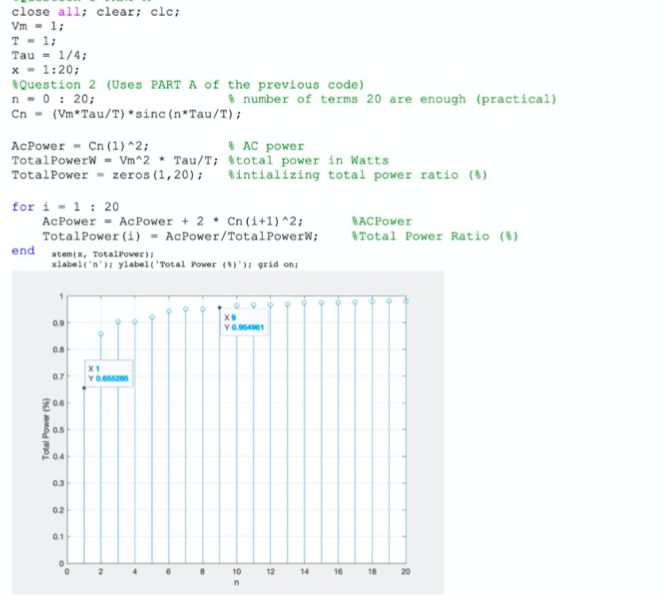664x595 pixels.
Task: Click the 'n = 0 : 20;' statement
Action: (53, 99)
